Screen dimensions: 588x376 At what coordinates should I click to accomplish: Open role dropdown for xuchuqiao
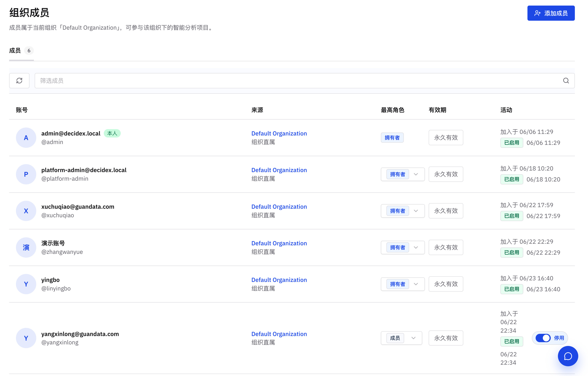click(403, 211)
